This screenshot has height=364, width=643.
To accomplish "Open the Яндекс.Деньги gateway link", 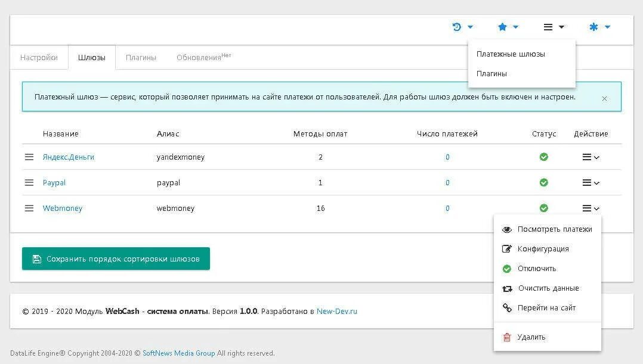I will [x=69, y=157].
